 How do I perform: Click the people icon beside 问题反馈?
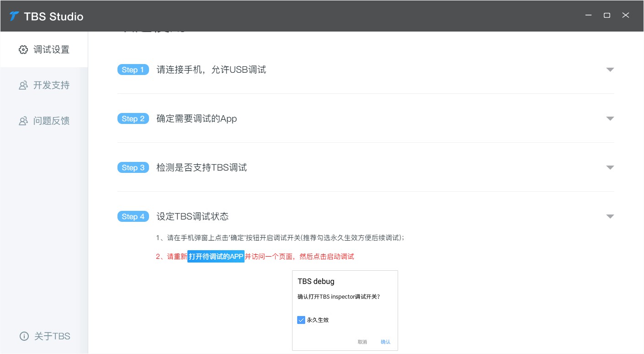pyautogui.click(x=23, y=121)
